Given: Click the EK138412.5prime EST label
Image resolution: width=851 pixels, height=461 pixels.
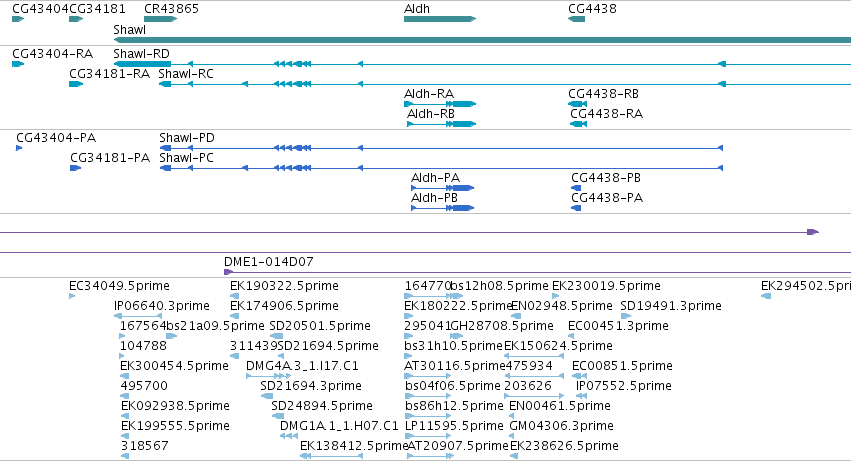Looking at the screenshot, I should [x=354, y=447].
